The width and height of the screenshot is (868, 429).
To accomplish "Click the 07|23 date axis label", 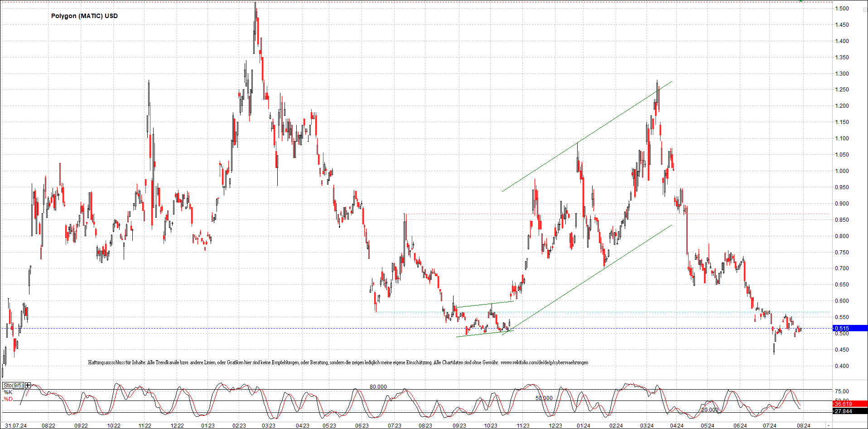I will (395, 425).
